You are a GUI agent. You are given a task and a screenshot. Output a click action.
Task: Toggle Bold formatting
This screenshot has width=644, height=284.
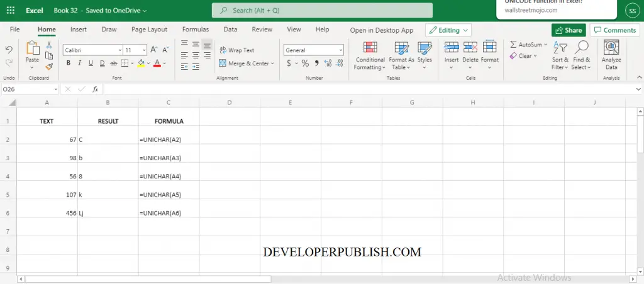point(68,63)
